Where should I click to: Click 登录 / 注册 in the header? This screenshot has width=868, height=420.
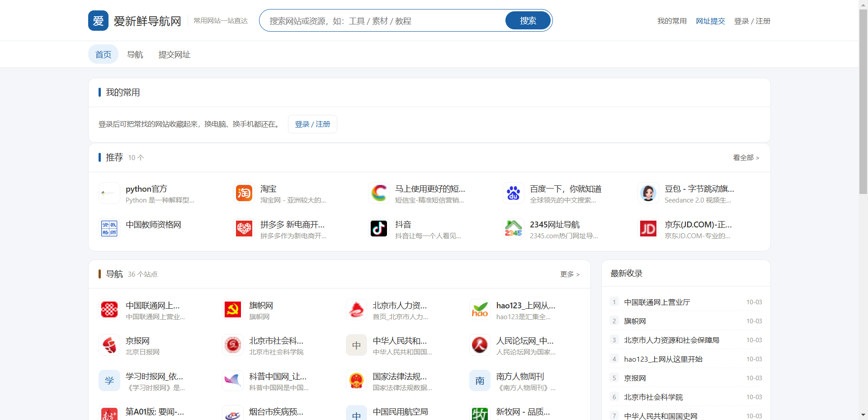pos(752,21)
